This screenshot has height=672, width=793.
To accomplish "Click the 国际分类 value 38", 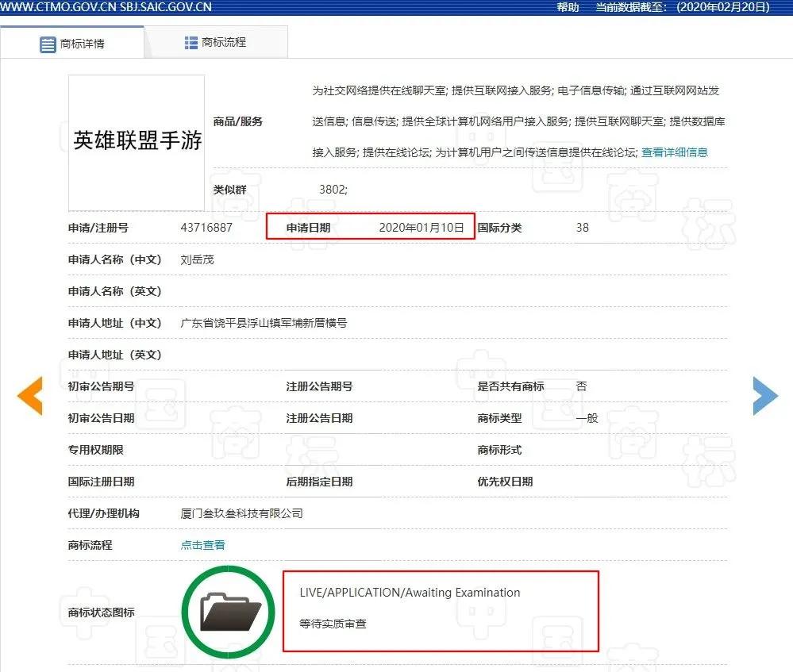I will (582, 228).
